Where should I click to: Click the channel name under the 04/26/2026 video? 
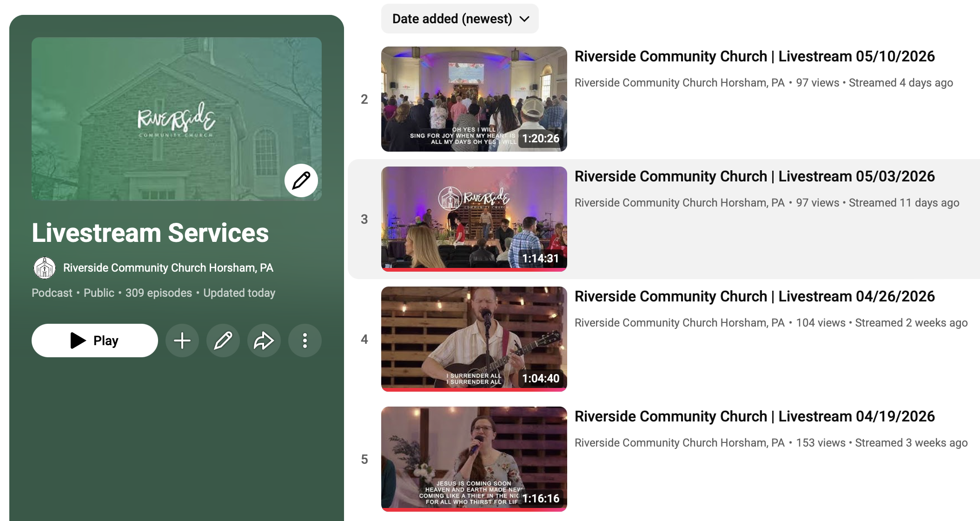tap(680, 323)
